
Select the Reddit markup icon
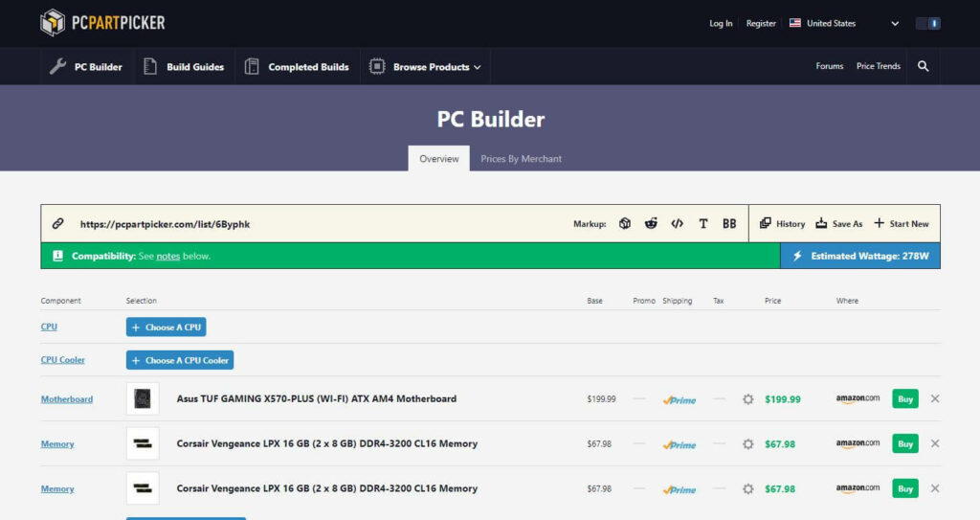click(651, 223)
